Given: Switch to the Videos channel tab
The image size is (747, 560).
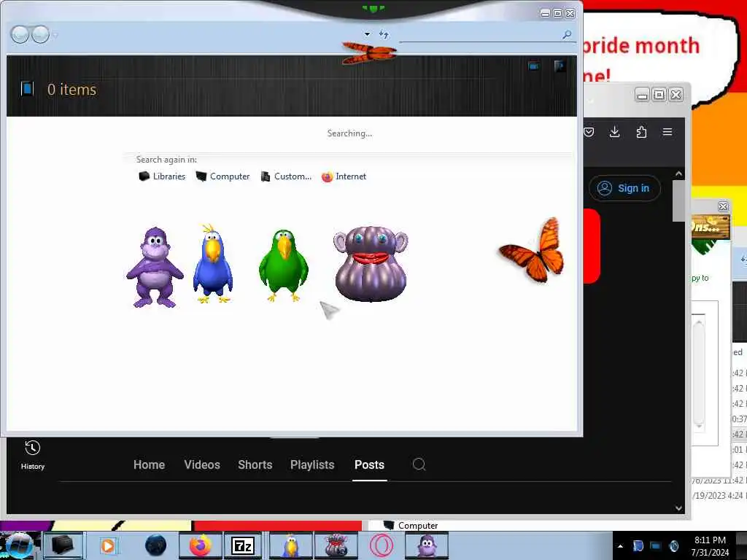Looking at the screenshot, I should tap(202, 464).
